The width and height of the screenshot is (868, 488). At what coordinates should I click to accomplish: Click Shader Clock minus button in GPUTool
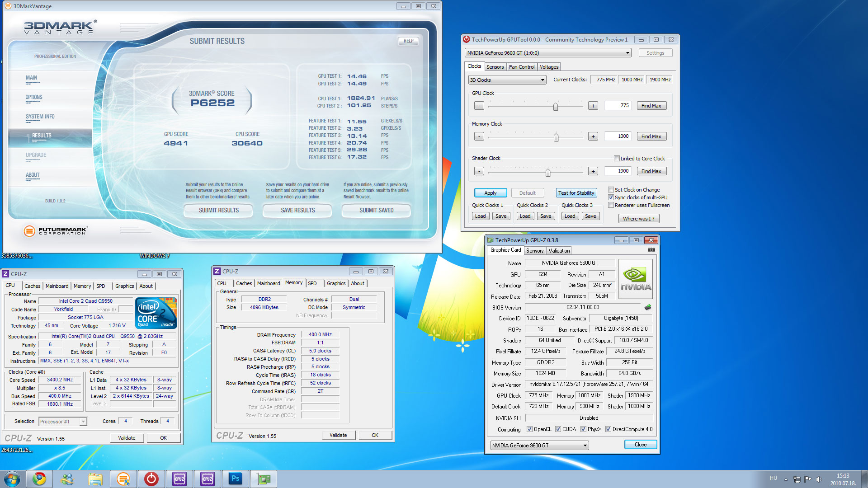pos(479,171)
